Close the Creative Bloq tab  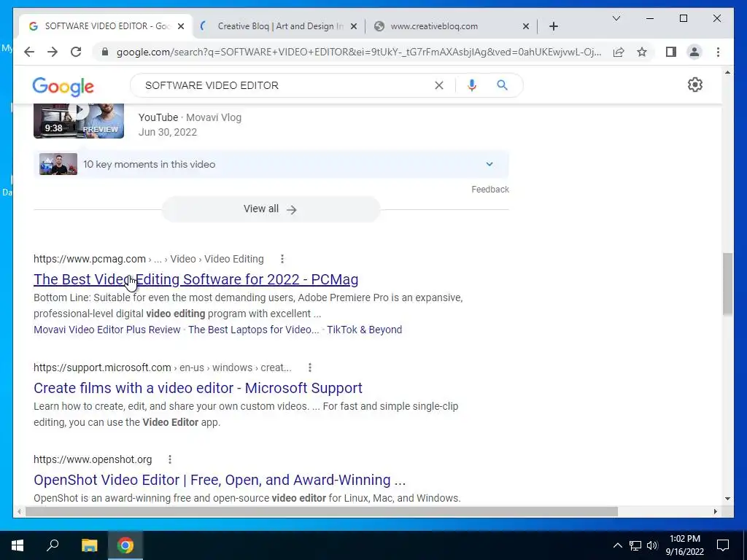pos(354,26)
